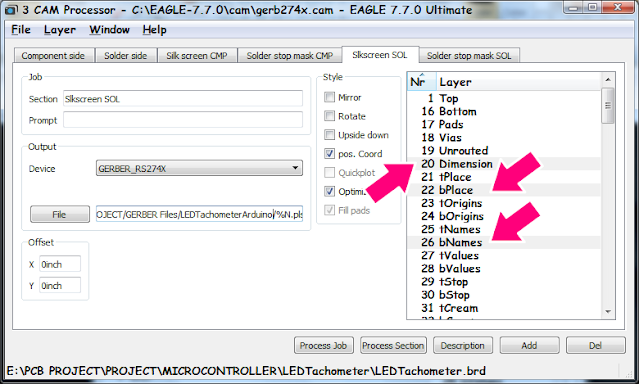639x384 pixels.
Task: Select layer 16 Bottom
Action: [x=504, y=111]
